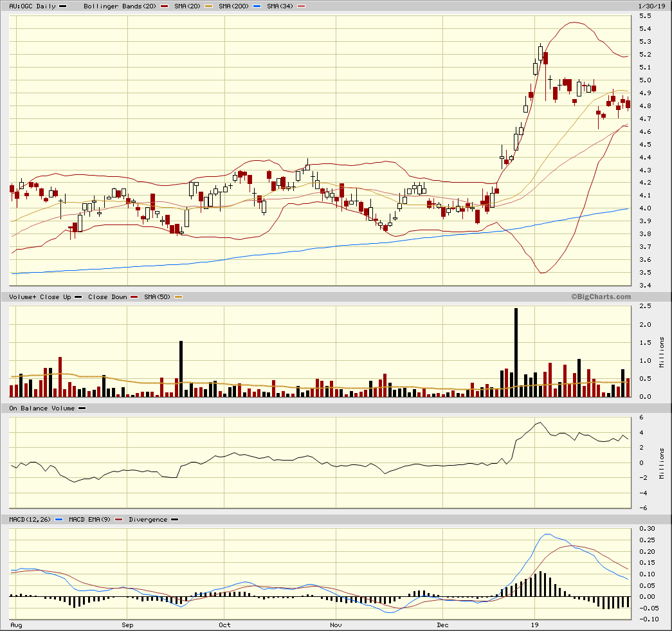
Task: Click the blue SMA(200) legend swatch
Action: coord(257,6)
